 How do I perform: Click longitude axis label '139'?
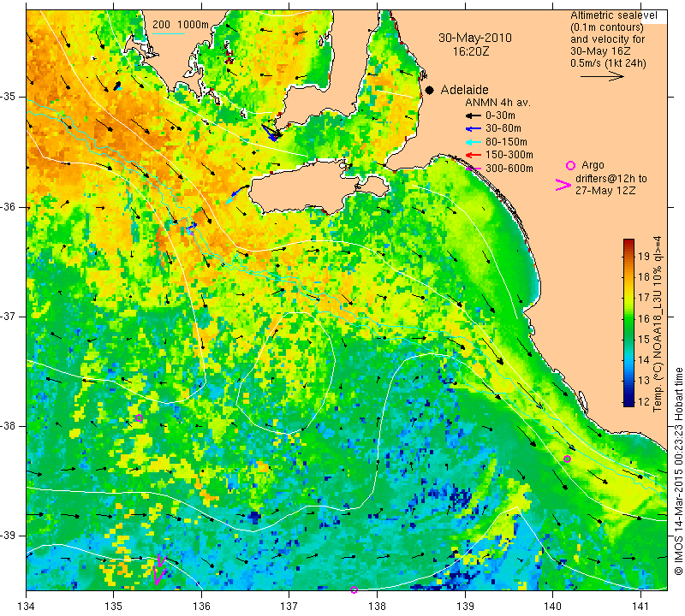point(465,607)
